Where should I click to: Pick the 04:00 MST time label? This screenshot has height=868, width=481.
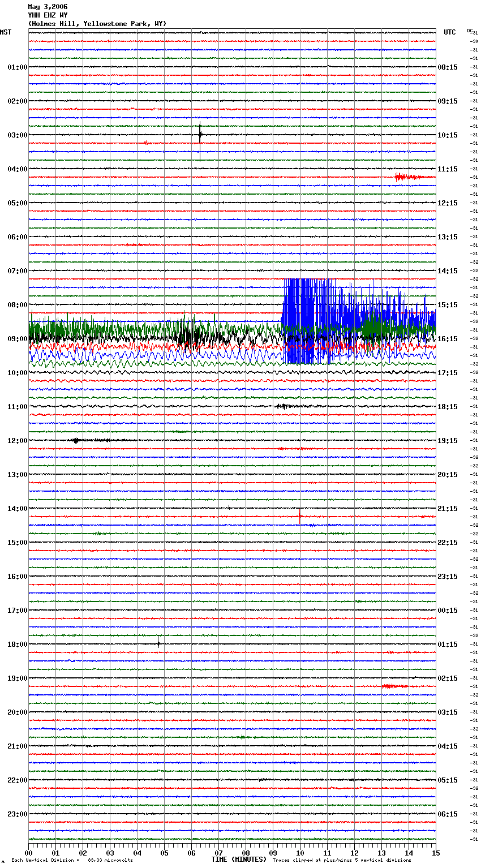(18, 169)
